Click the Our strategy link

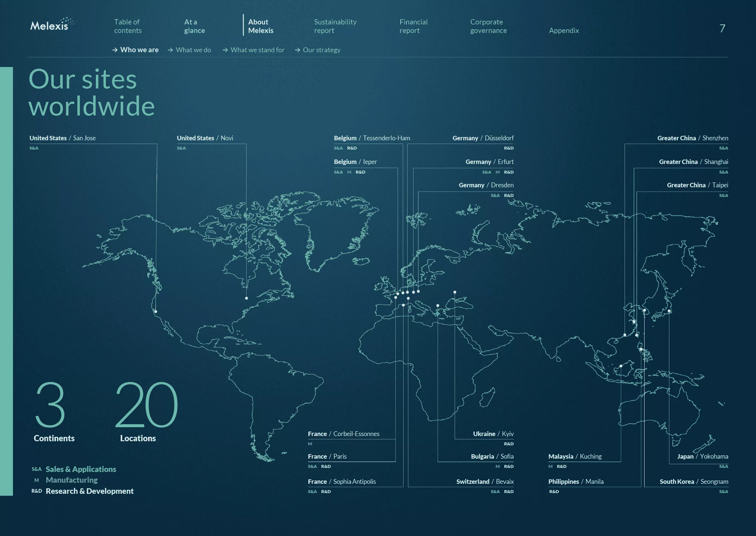pyautogui.click(x=321, y=50)
